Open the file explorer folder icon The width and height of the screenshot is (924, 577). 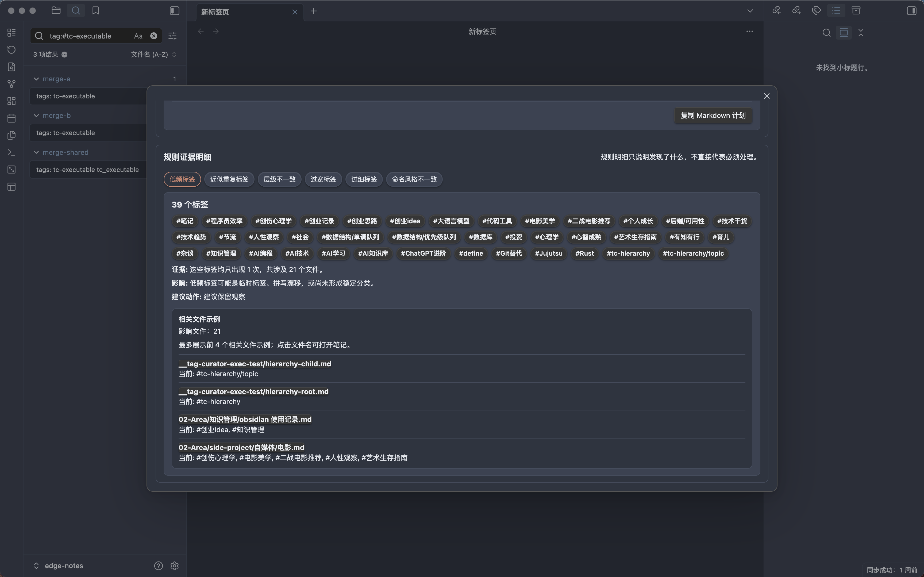56,11
